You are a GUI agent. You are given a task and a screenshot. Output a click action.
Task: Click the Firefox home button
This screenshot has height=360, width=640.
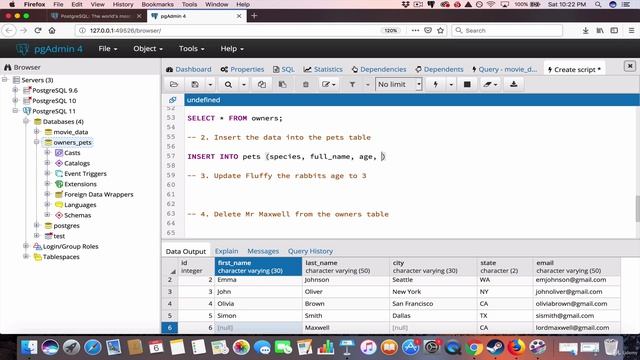(52, 30)
